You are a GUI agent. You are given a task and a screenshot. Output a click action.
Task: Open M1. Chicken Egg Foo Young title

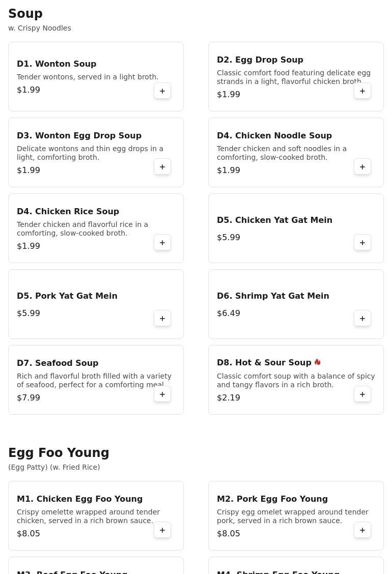click(79, 499)
